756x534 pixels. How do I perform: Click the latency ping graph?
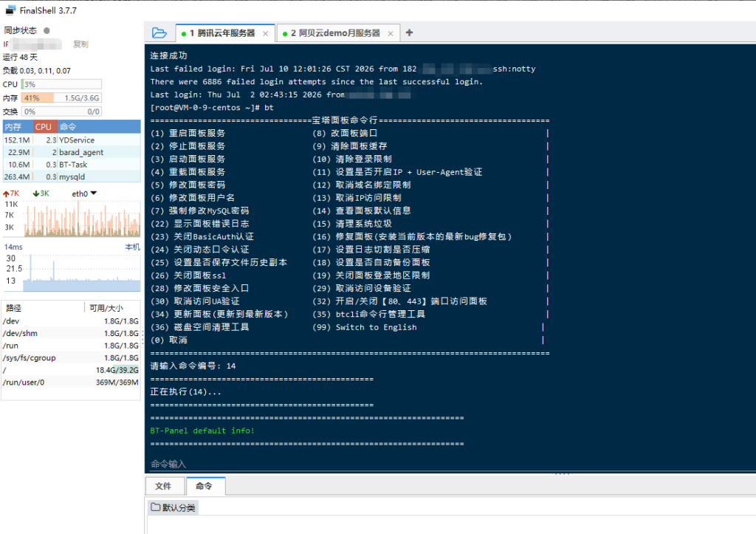(82, 273)
